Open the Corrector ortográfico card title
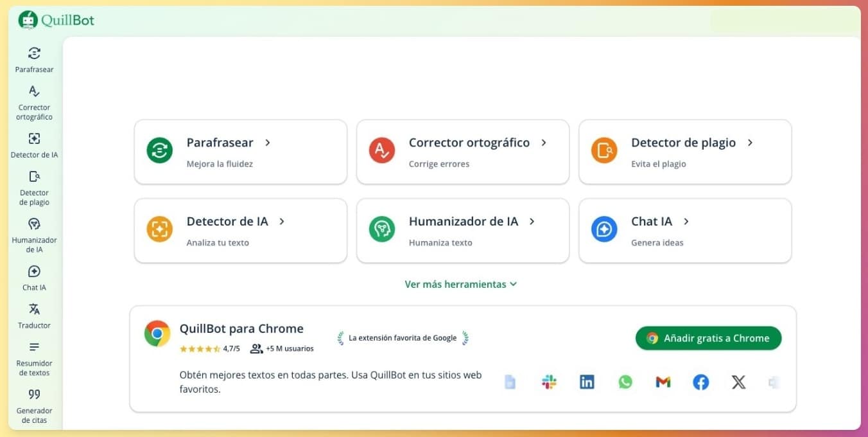 click(x=469, y=143)
